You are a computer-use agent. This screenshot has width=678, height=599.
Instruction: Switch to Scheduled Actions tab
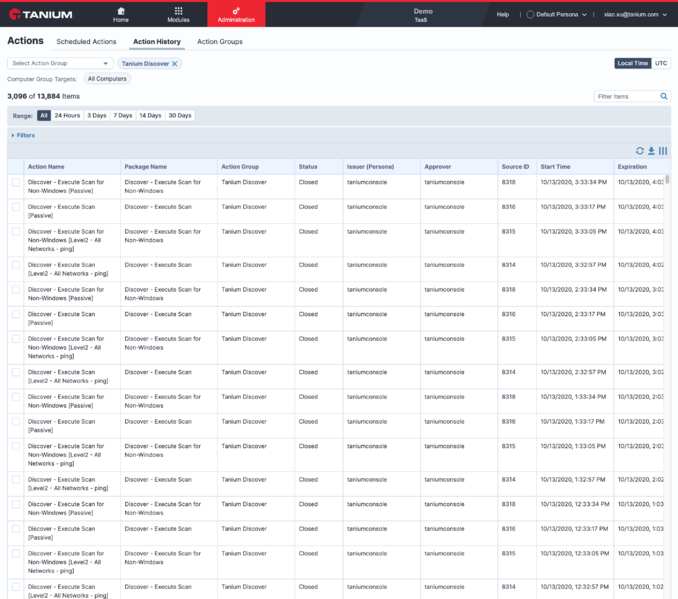tap(86, 42)
